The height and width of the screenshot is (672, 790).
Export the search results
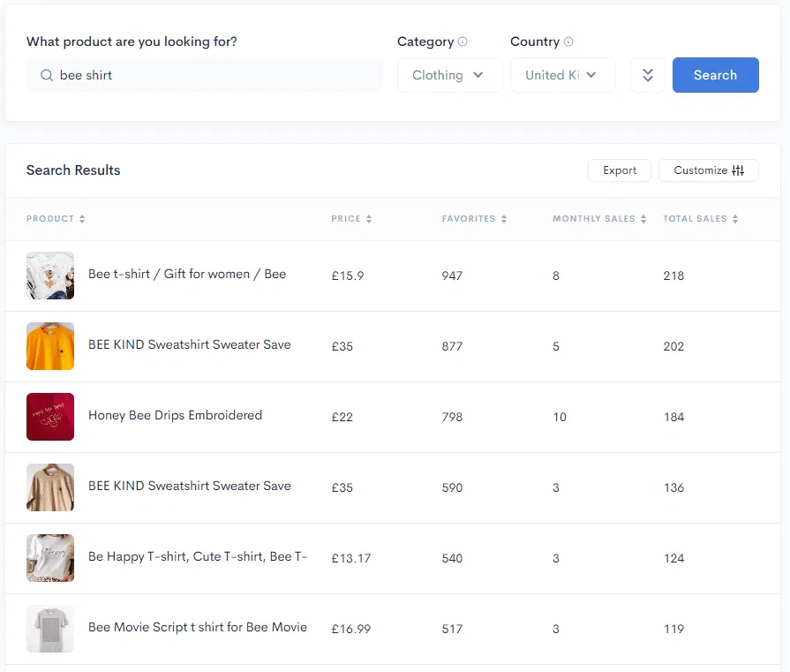619,170
